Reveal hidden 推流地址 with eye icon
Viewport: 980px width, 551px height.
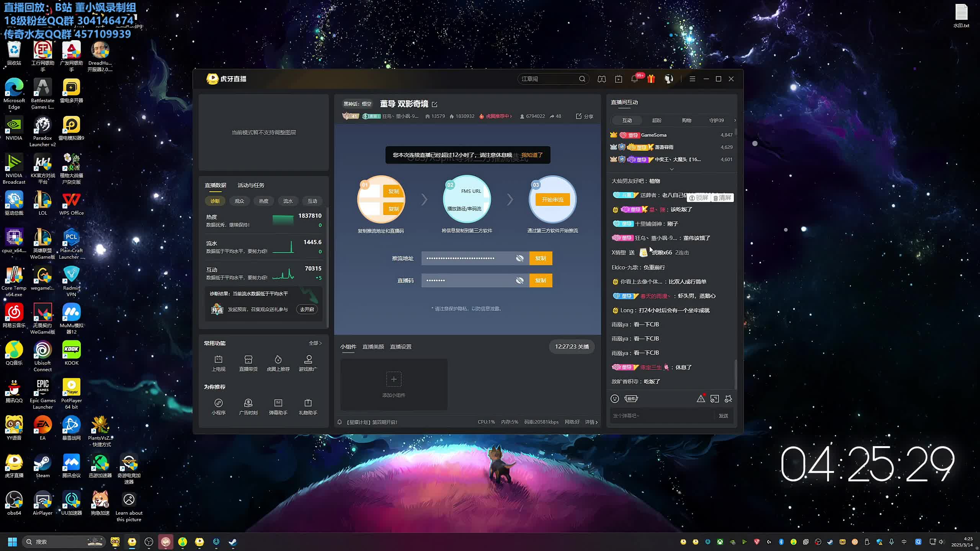[519, 258]
